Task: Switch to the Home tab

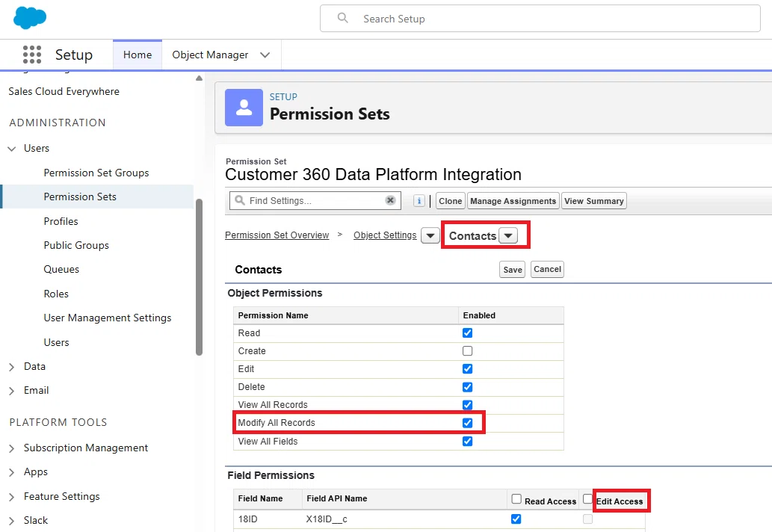Action: (138, 55)
